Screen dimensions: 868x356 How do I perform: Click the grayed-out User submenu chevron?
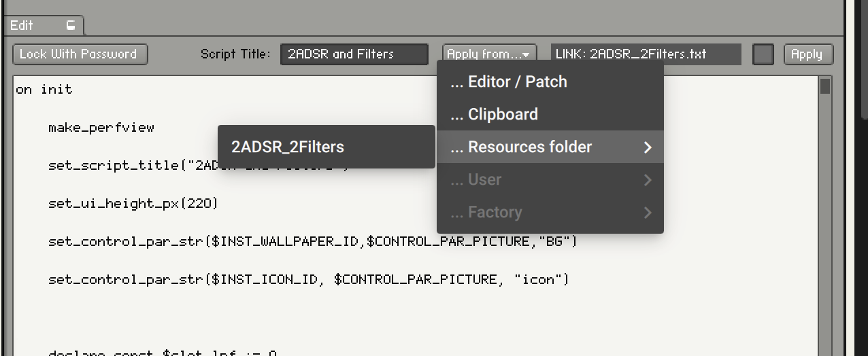(x=648, y=180)
